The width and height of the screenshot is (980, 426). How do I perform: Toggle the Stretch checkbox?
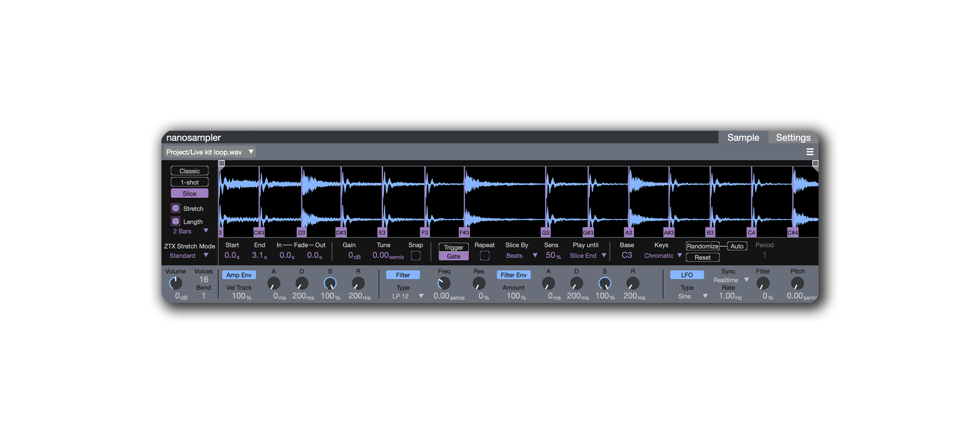click(x=176, y=208)
